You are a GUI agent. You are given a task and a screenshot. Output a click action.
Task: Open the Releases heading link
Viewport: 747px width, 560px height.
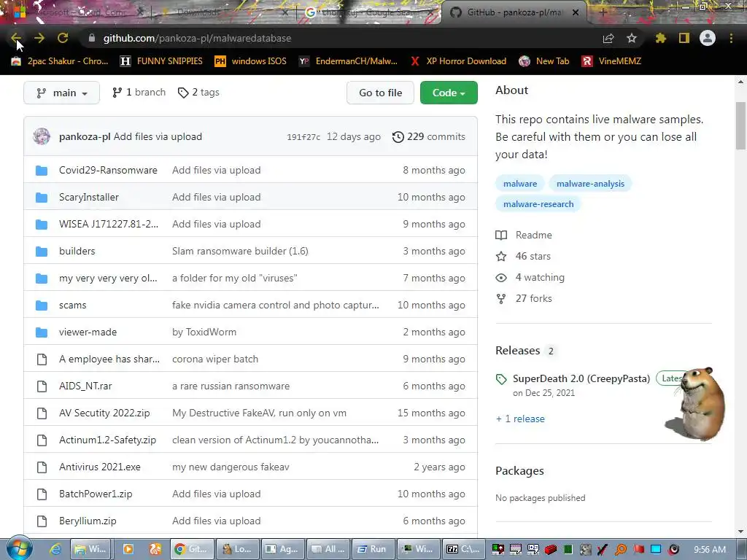518,351
